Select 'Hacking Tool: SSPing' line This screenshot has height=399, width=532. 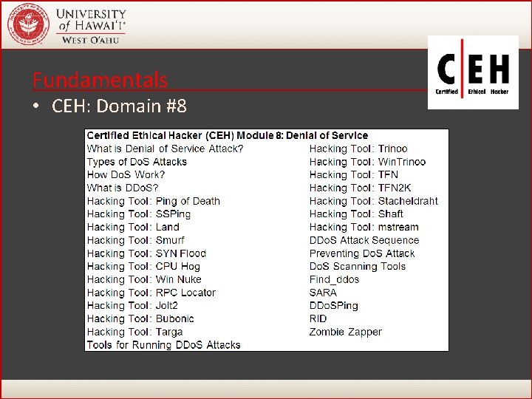pyautogui.click(x=139, y=214)
